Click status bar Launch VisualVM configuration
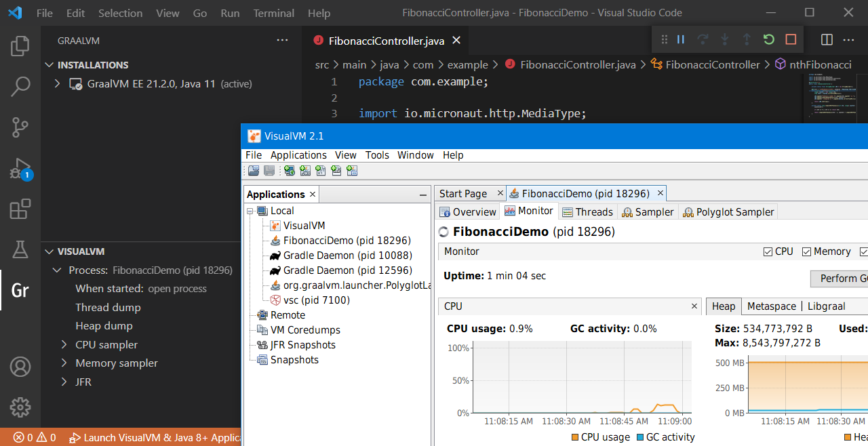The image size is (868, 446). click(x=155, y=438)
